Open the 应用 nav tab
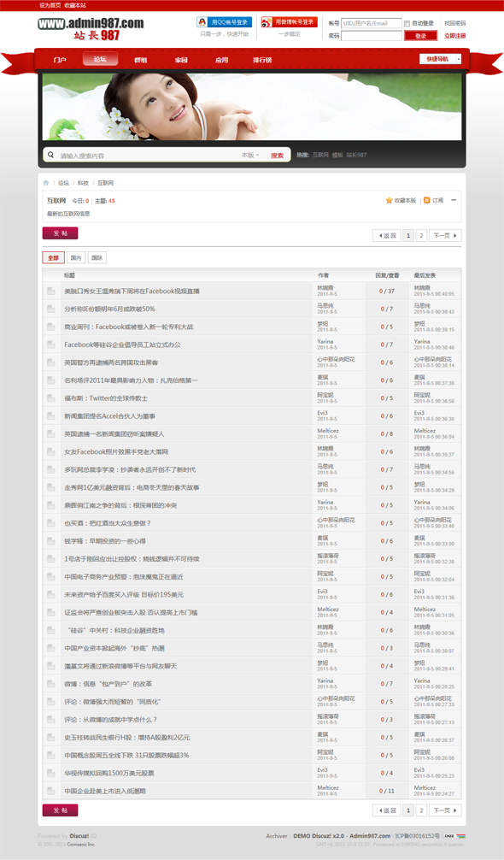 (222, 60)
